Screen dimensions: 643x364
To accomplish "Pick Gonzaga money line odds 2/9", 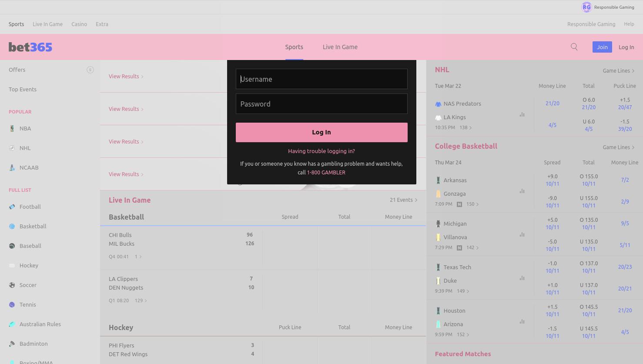I will click(625, 202).
